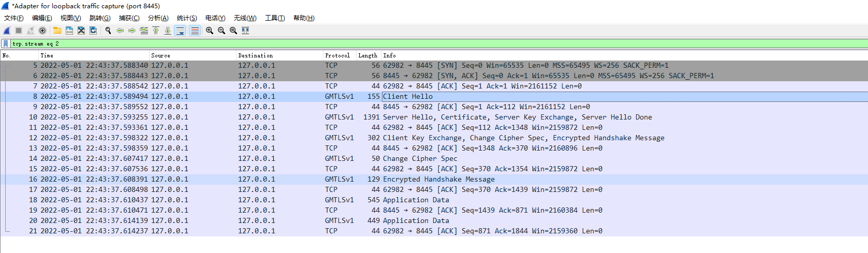Open capture options gear icon
Viewport: 868px width, 253px height.
pyautogui.click(x=42, y=31)
